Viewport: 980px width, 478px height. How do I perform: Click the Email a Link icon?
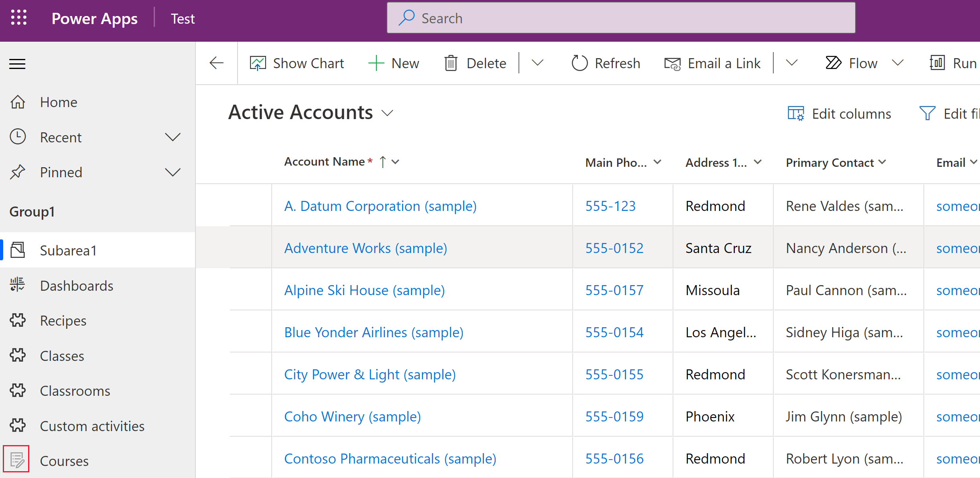672,63
